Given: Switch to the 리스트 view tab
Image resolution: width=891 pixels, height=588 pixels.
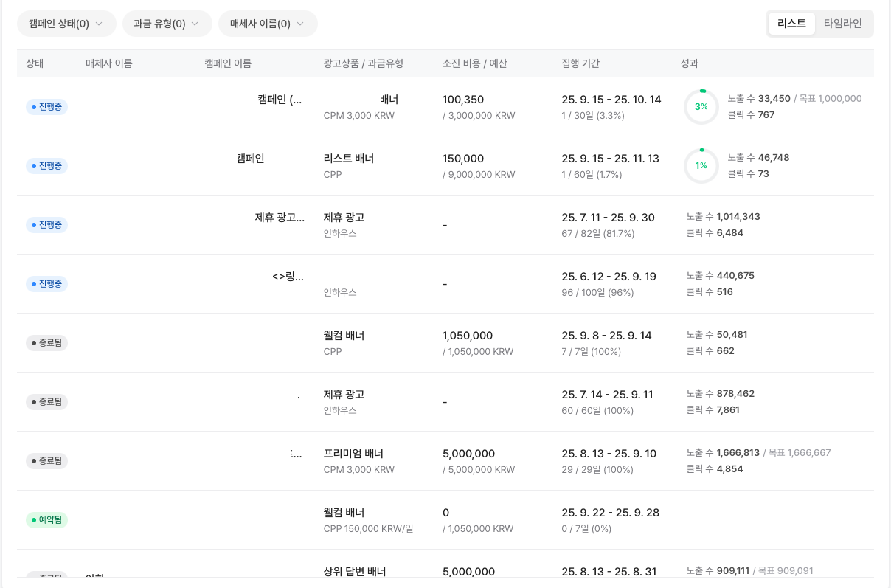Looking at the screenshot, I should point(791,24).
